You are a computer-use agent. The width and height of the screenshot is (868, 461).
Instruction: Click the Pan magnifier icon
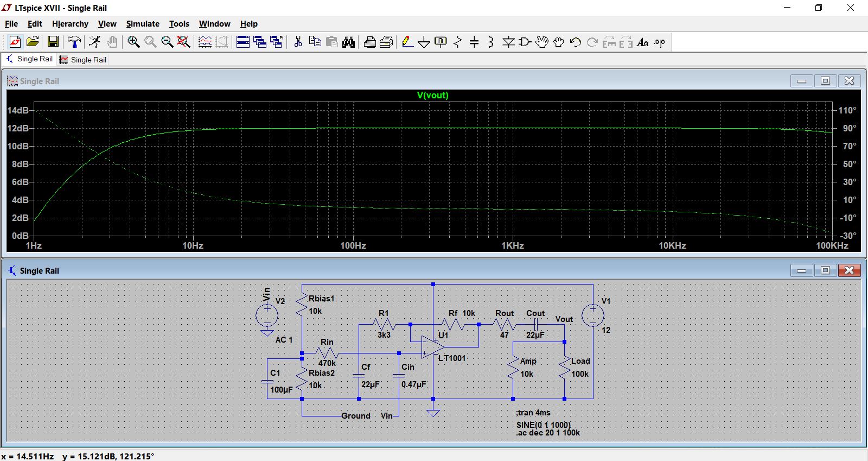point(150,42)
